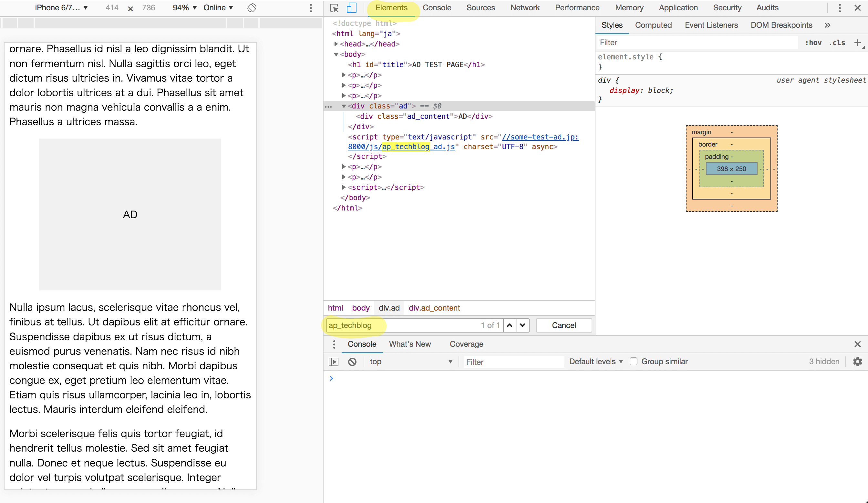Add new style rule plus icon
The width and height of the screenshot is (868, 503).
pyautogui.click(x=857, y=42)
